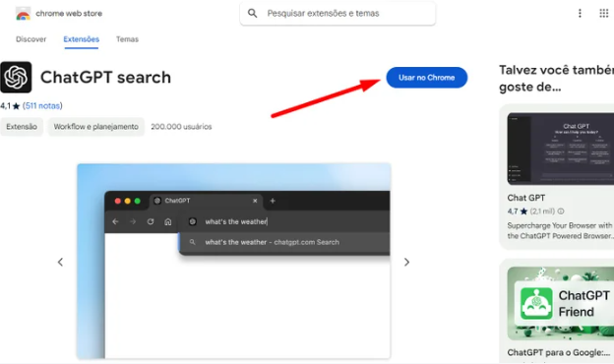Open the Chat GPT recommended extension title
Image resolution: width=614 pixels, height=364 pixels.
525,198
